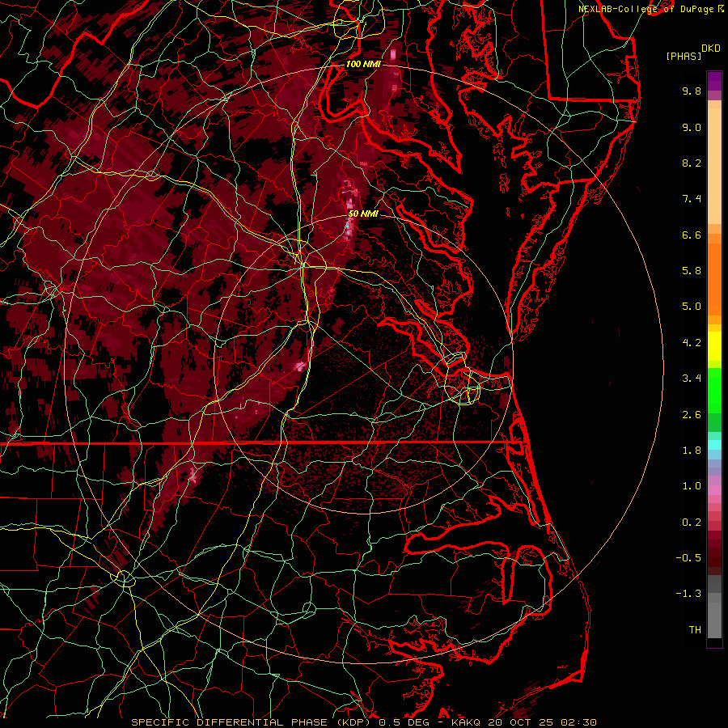Image resolution: width=728 pixels, height=728 pixels.
Task: Pick the orange segment on the color bar
Action: tap(714, 279)
